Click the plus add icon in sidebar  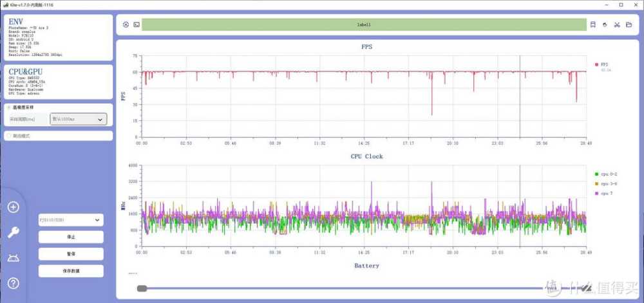tap(14, 207)
